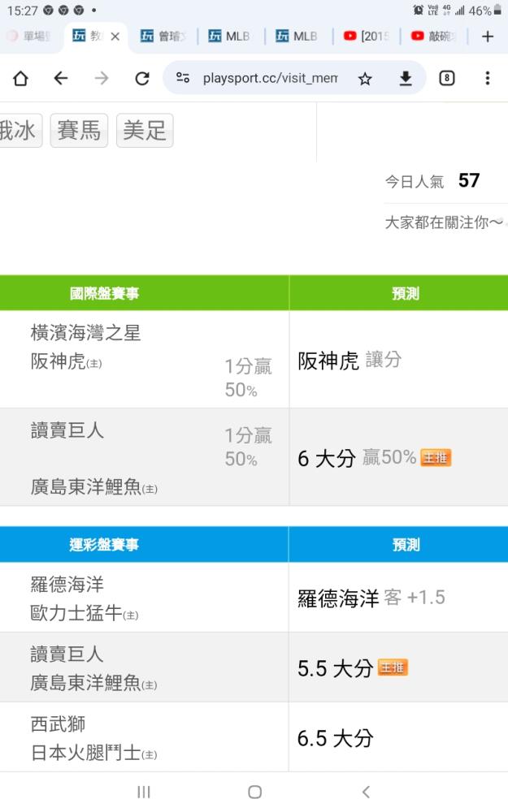Switch to the first MLB tab
The height and width of the screenshot is (812, 508).
pos(228,37)
